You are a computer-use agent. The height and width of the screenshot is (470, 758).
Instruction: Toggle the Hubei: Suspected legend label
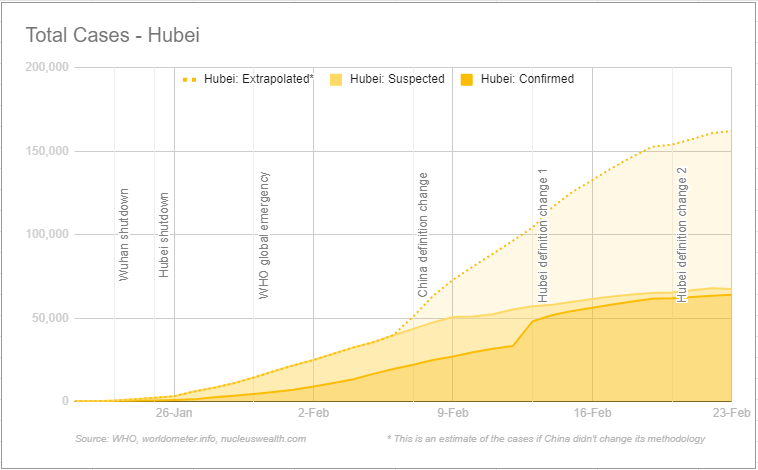click(398, 79)
